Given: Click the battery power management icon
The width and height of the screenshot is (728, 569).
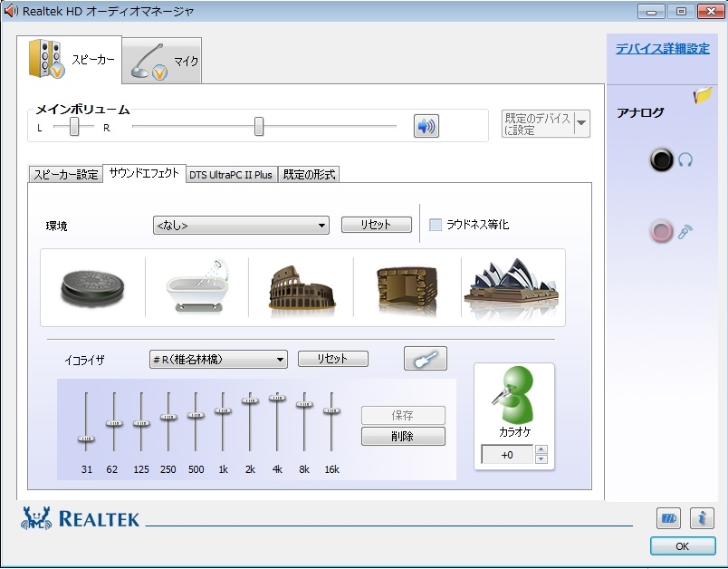Looking at the screenshot, I should coord(668,518).
